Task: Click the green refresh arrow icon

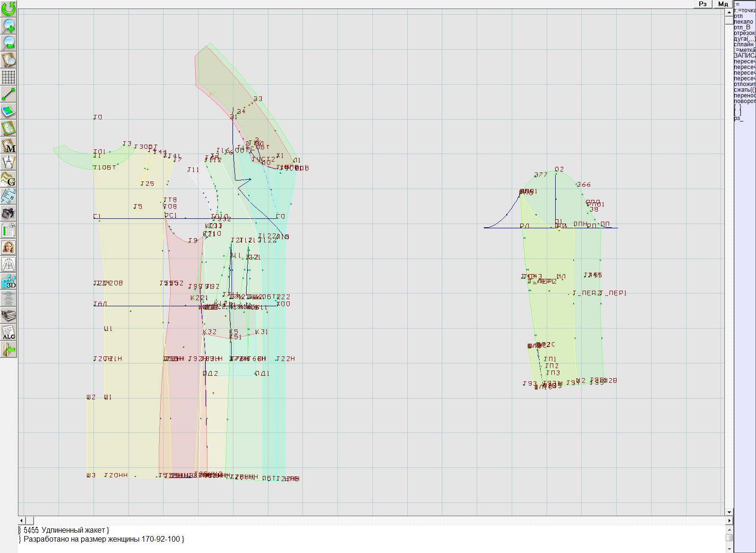Action: (9, 9)
